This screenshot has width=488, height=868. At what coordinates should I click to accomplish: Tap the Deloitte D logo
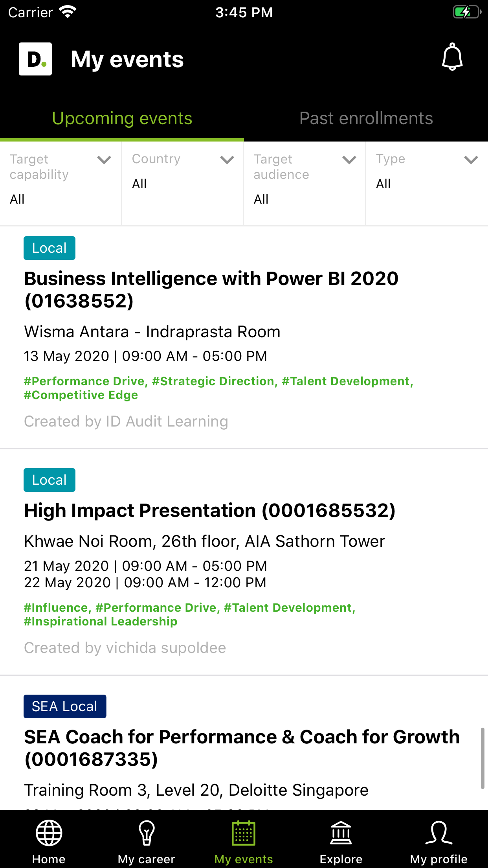point(35,59)
